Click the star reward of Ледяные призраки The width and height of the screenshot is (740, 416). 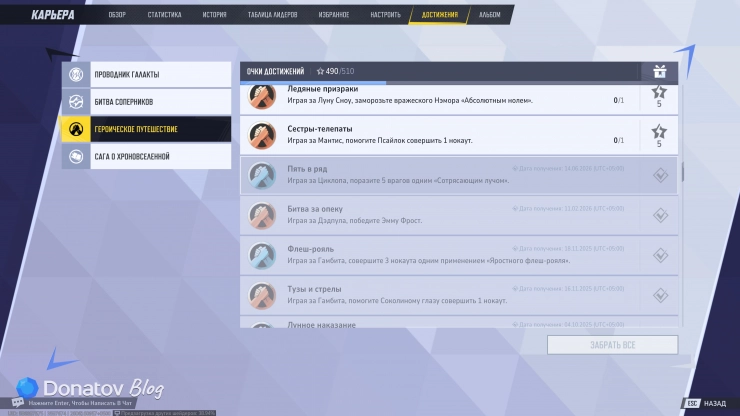point(659,96)
